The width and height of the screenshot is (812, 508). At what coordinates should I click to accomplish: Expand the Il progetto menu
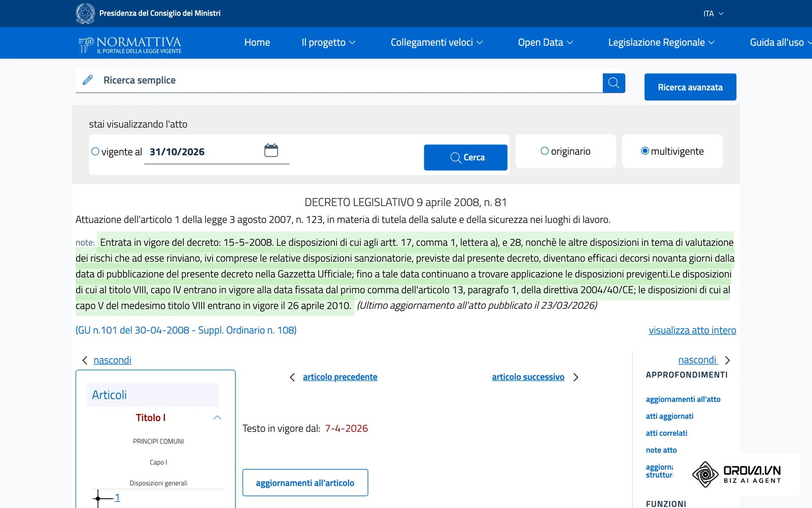click(328, 43)
